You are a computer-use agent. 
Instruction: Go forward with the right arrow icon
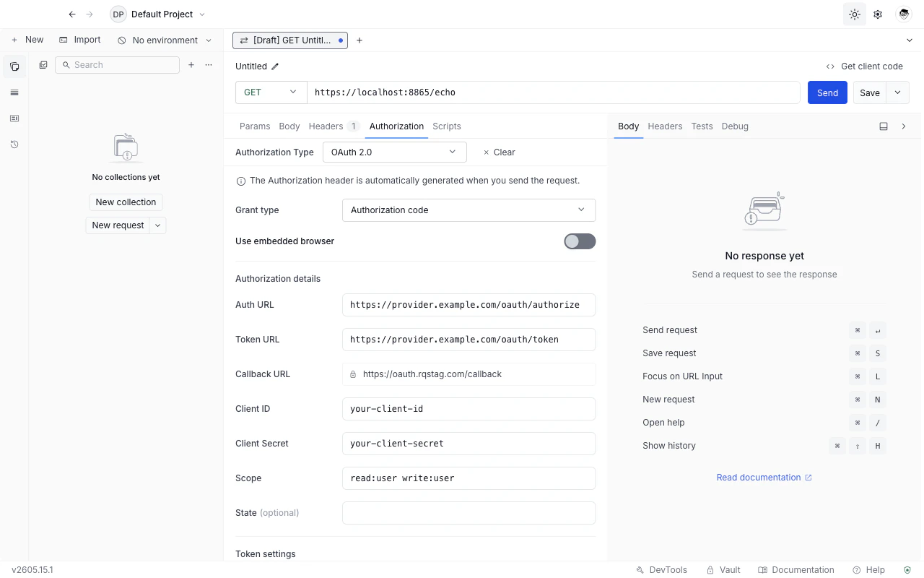click(x=90, y=14)
